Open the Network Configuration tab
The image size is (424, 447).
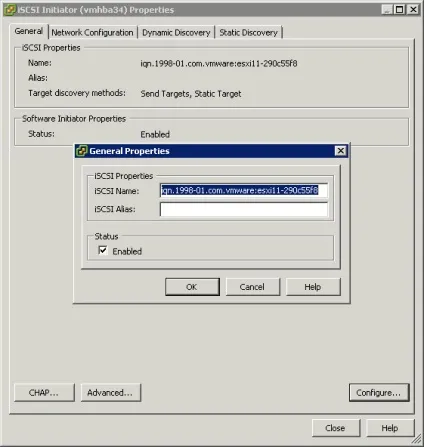click(92, 33)
